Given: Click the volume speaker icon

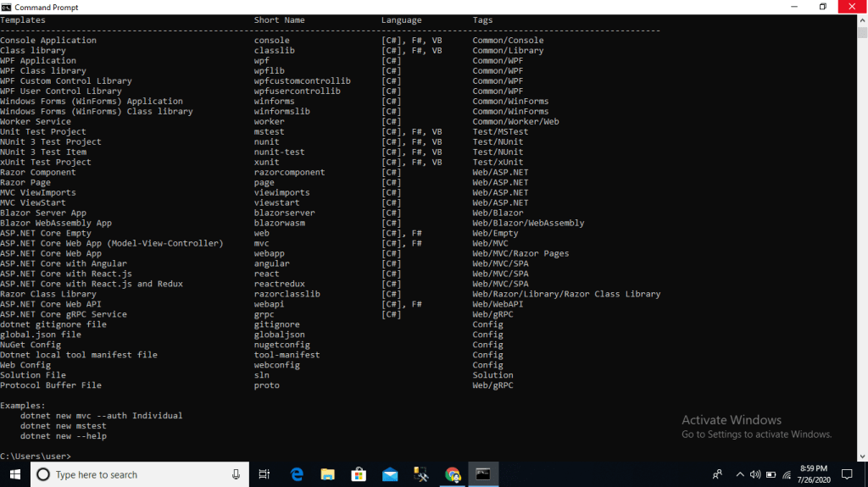Looking at the screenshot, I should [x=754, y=474].
